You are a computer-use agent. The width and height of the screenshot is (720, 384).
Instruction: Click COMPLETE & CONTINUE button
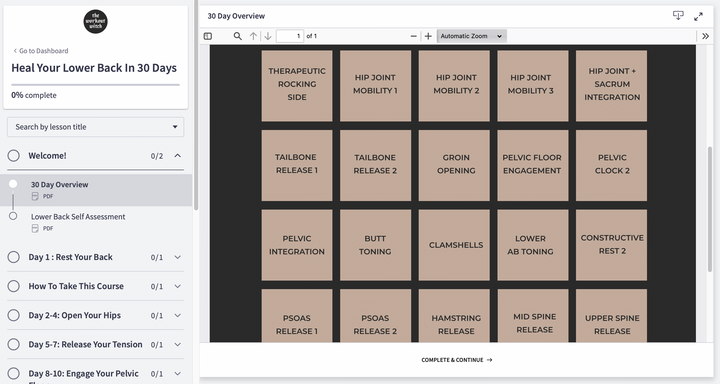point(457,360)
